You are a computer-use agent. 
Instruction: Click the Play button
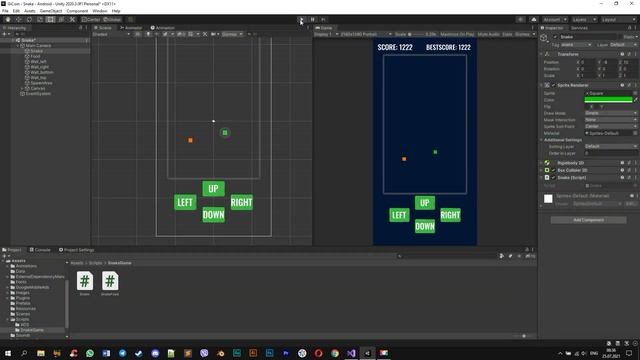(x=302, y=20)
